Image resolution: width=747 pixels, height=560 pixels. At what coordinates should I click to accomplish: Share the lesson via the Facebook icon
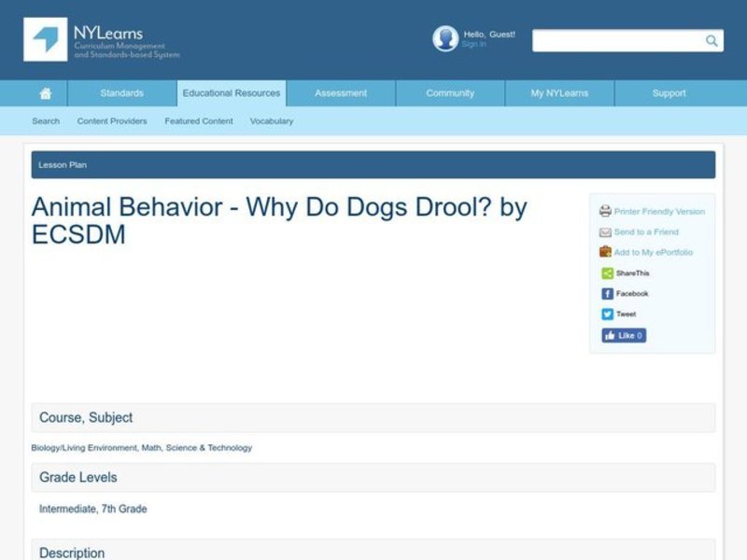[x=606, y=292]
